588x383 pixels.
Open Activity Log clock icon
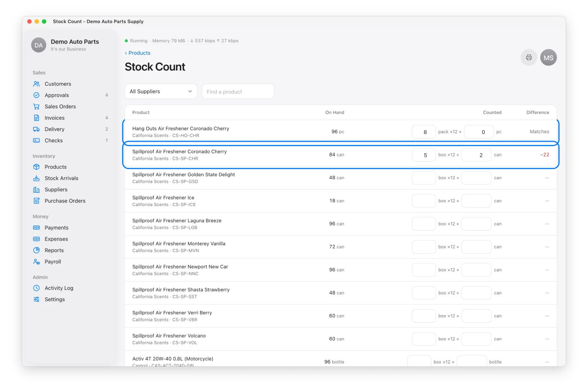click(x=36, y=288)
